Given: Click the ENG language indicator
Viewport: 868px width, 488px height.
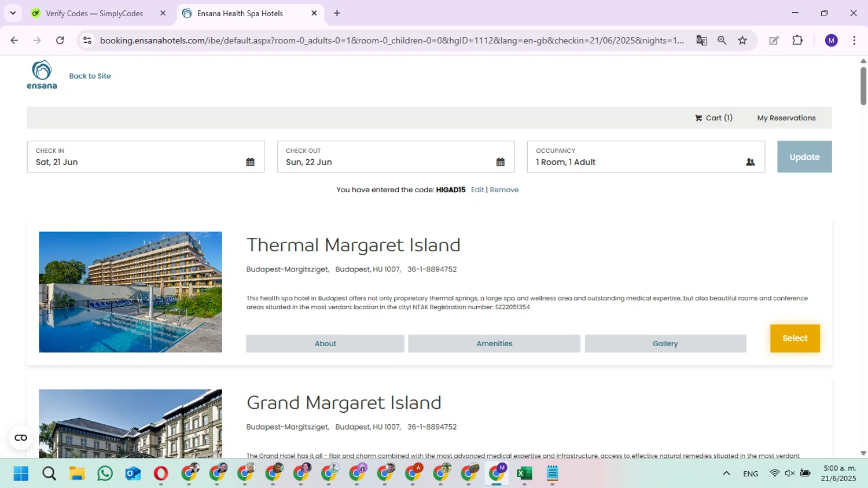Looking at the screenshot, I should coord(751,474).
